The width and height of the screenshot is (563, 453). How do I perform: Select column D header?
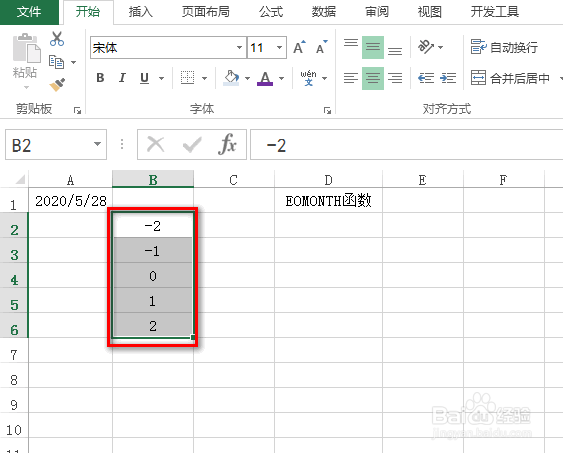[x=328, y=179]
